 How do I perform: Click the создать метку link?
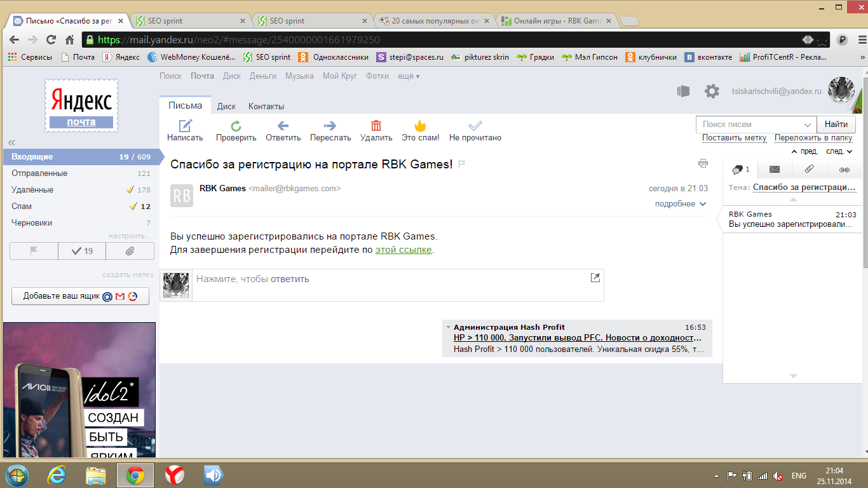coord(128,274)
